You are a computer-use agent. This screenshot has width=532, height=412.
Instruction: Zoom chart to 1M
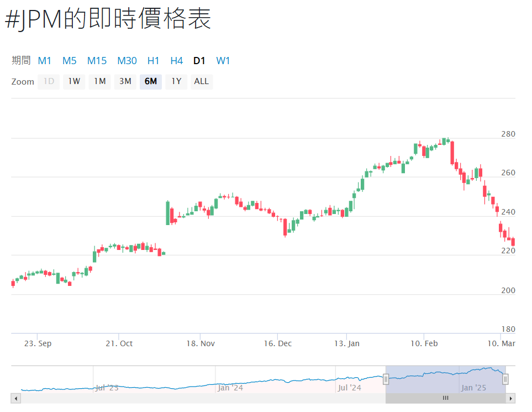[x=99, y=82]
